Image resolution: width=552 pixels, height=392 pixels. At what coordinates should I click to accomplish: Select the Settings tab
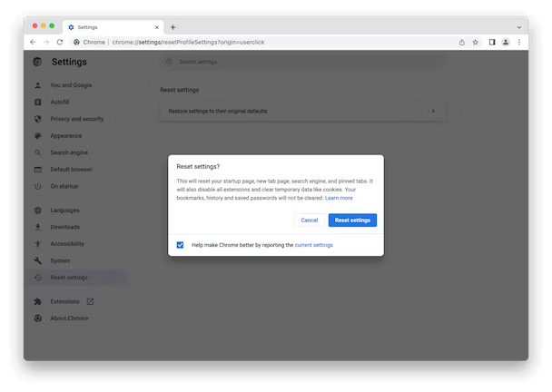click(x=113, y=27)
